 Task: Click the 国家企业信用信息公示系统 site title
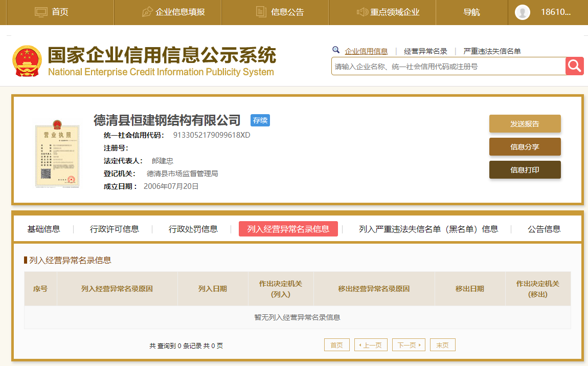tap(162, 55)
